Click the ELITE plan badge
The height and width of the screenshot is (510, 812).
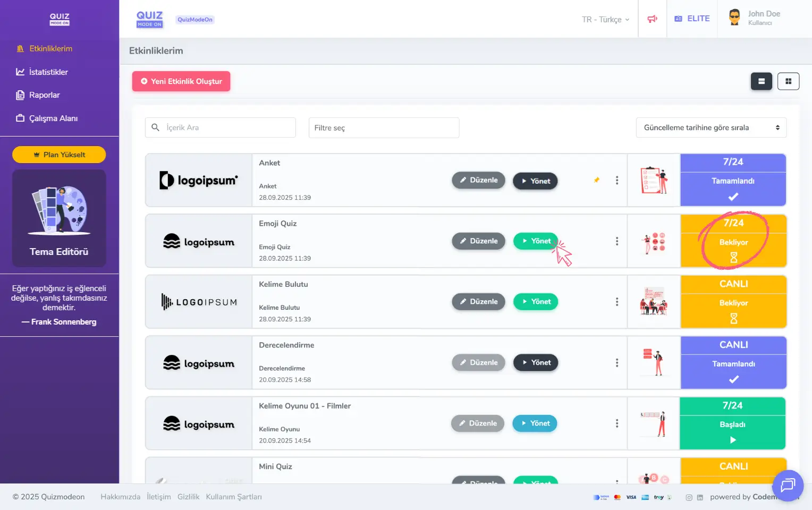click(692, 19)
